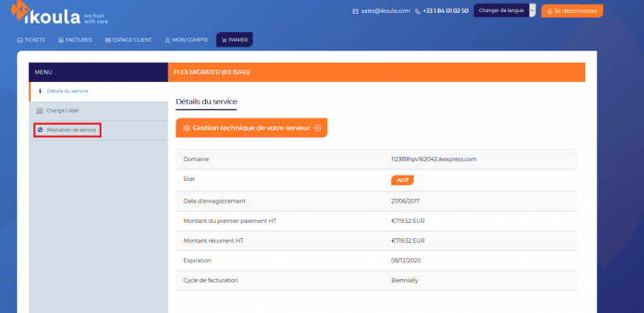This screenshot has width=644, height=313.
Task: Click the ikoula logo
Action: pos(45,12)
